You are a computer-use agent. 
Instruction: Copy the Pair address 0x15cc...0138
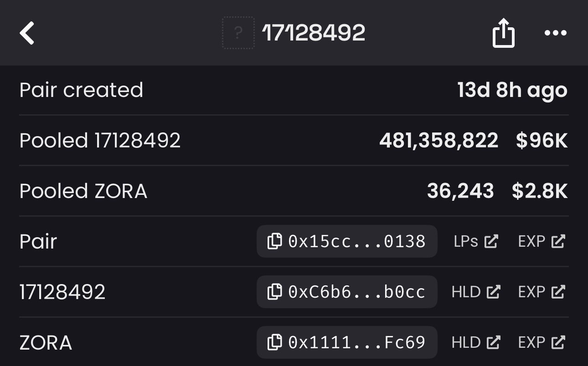(x=274, y=241)
